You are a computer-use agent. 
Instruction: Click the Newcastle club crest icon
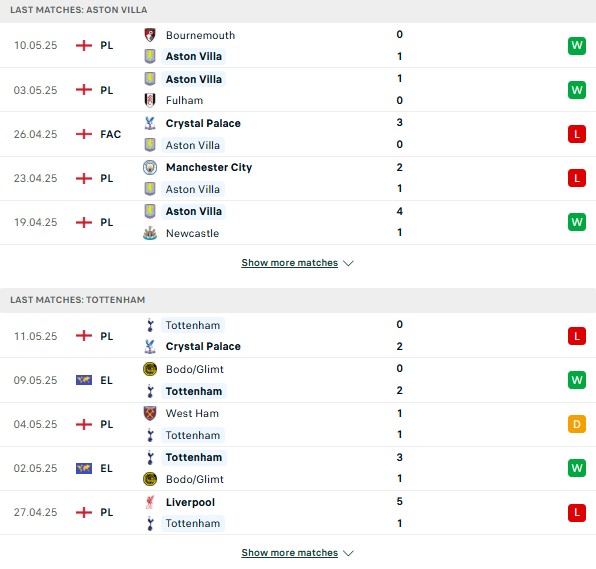coord(150,233)
